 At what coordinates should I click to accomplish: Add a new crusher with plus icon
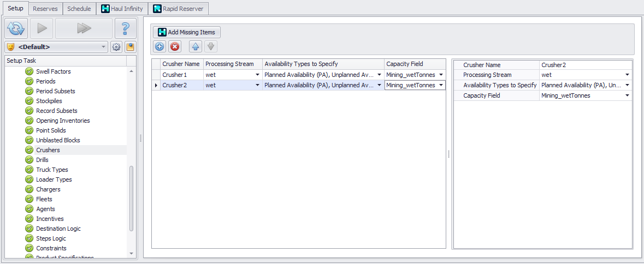[x=159, y=47]
